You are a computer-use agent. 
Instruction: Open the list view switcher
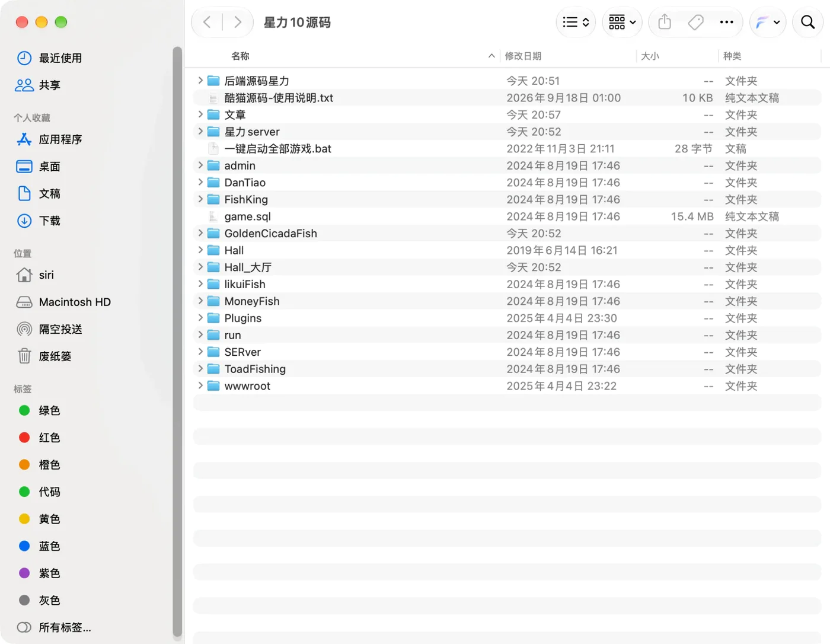[x=576, y=23]
